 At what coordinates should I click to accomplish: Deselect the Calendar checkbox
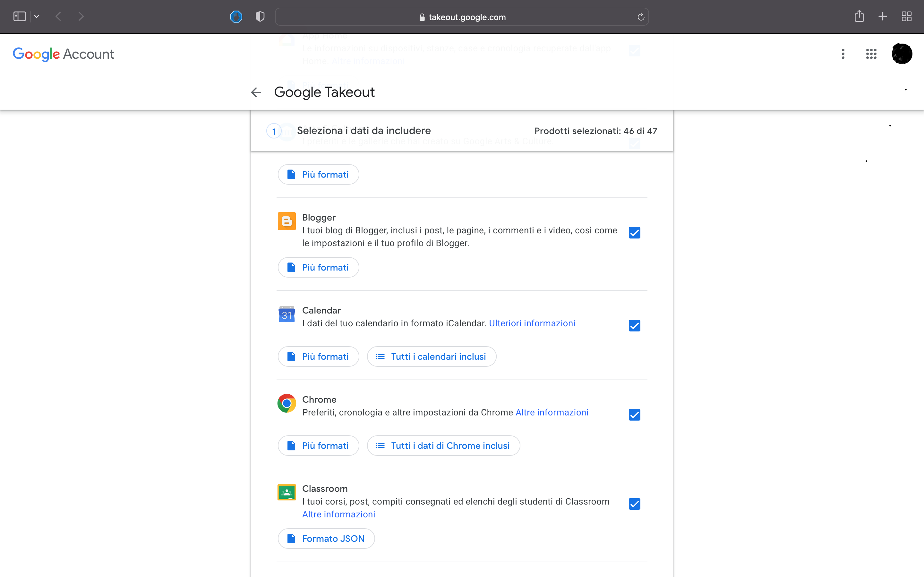(x=634, y=325)
